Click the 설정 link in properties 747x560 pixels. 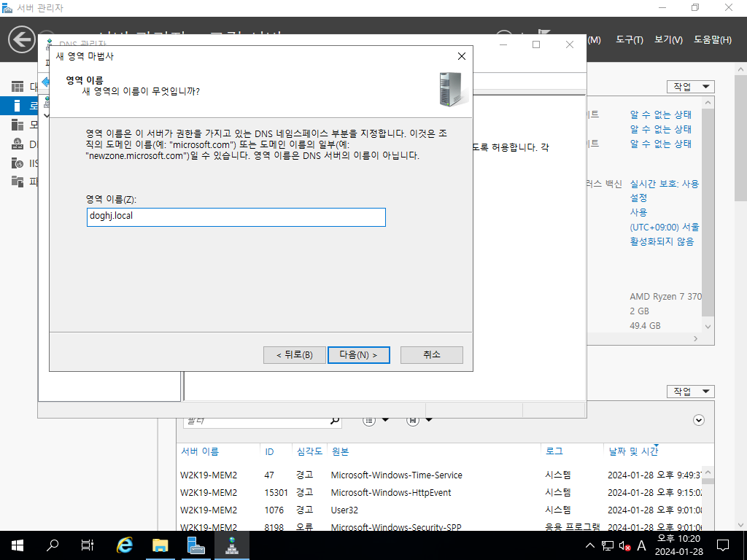[638, 198]
